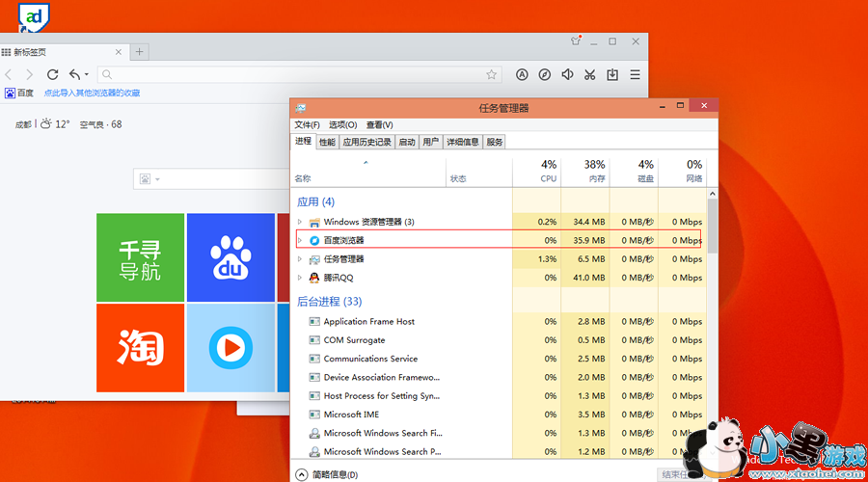Switch to the 性能 tab
The image size is (868, 482).
328,142
